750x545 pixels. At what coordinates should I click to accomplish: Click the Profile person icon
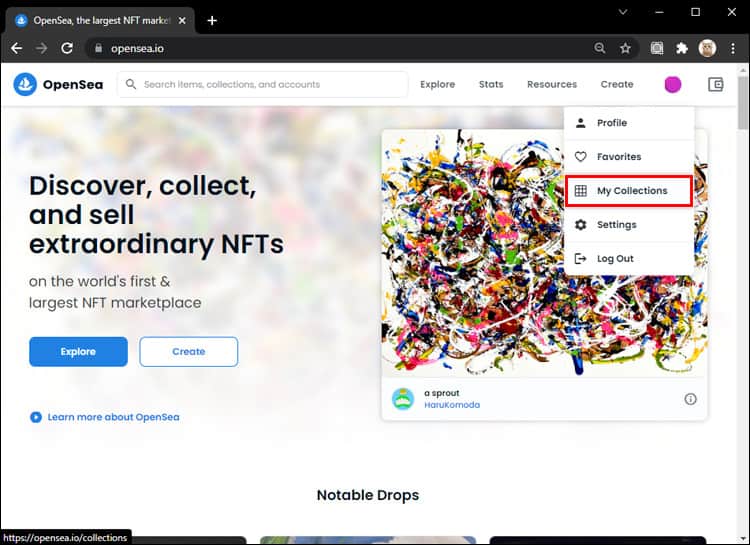click(x=580, y=123)
